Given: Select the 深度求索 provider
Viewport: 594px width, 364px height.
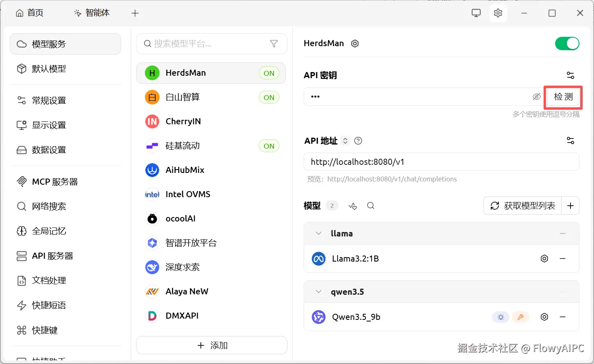Looking at the screenshot, I should point(211,267).
